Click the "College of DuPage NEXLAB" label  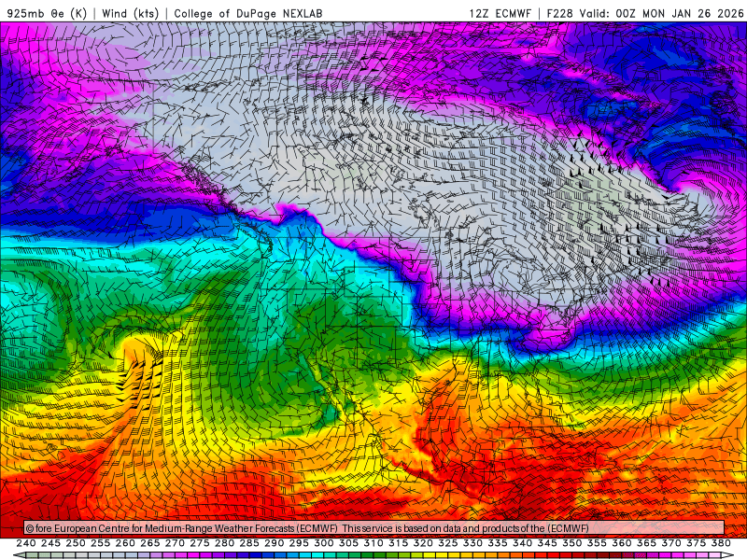(x=248, y=13)
